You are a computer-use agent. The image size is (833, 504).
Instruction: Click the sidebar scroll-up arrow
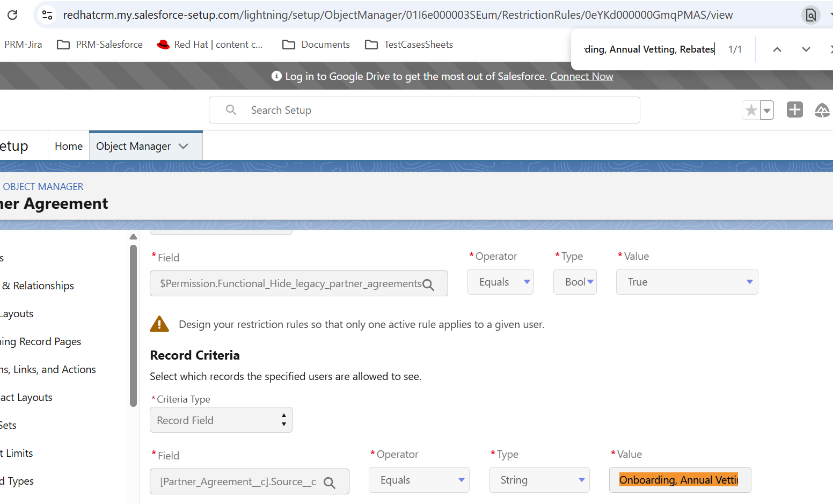(x=133, y=237)
